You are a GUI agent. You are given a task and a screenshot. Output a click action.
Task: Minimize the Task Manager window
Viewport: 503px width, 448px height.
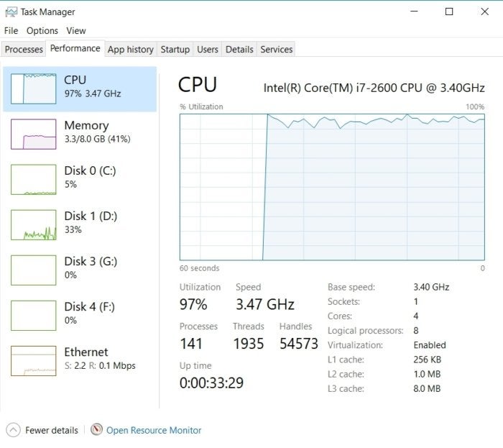coord(414,12)
